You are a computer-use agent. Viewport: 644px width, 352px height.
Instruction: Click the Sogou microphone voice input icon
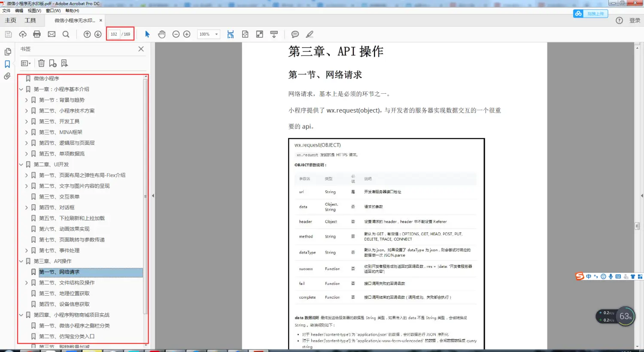pos(611,276)
